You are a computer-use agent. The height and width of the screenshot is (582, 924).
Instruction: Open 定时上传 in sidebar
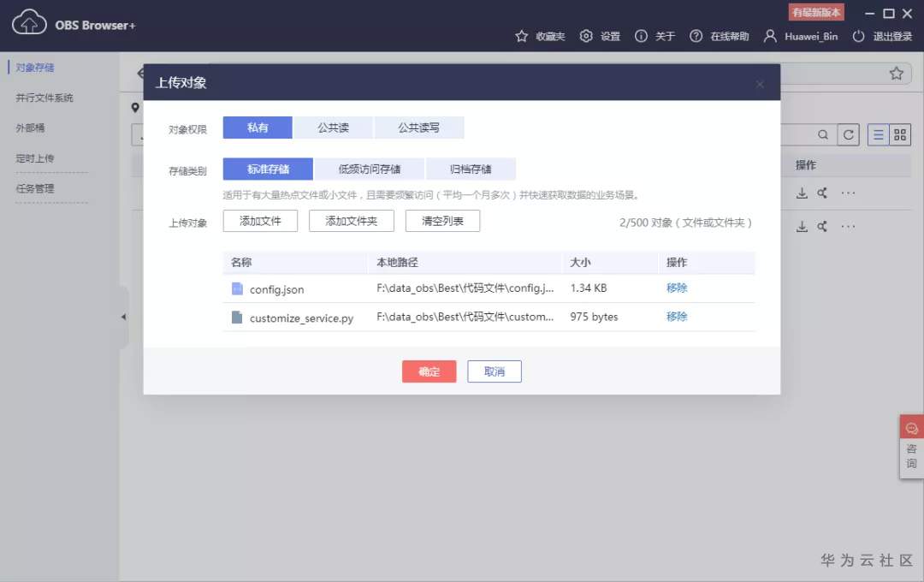pos(35,158)
